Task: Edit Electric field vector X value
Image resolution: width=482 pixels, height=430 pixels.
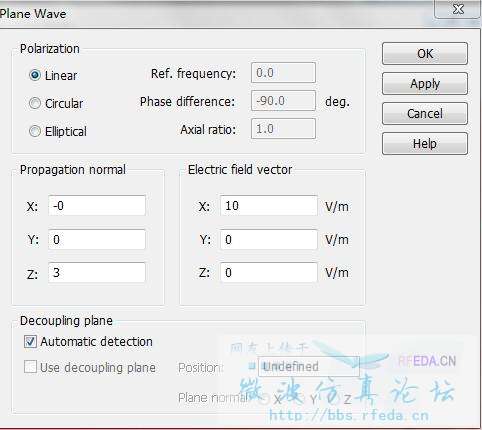Action: [x=269, y=206]
